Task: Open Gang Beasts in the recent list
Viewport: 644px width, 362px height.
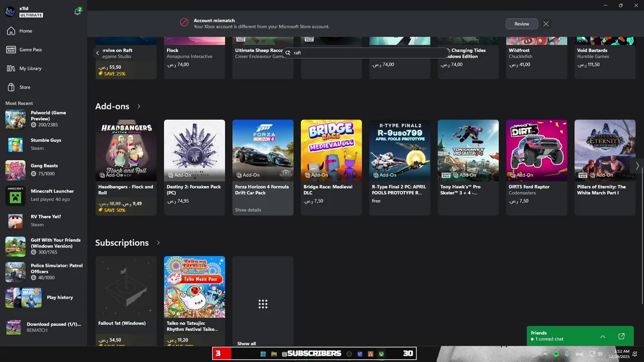Action: pyautogui.click(x=43, y=170)
